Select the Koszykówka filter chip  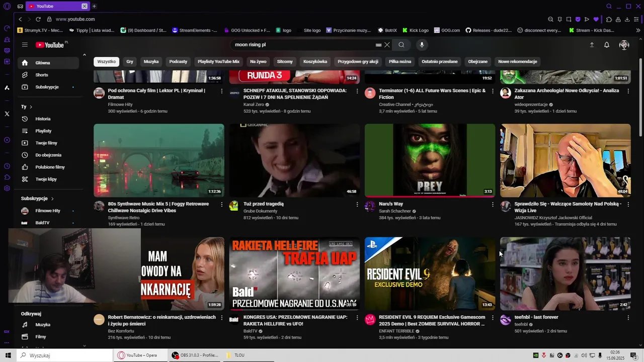[315, 61]
